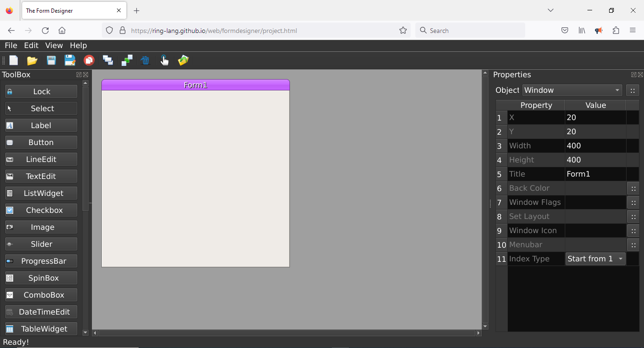Viewport: 644px width, 348px height.
Task: Open the File menu
Action: [x=11, y=46]
